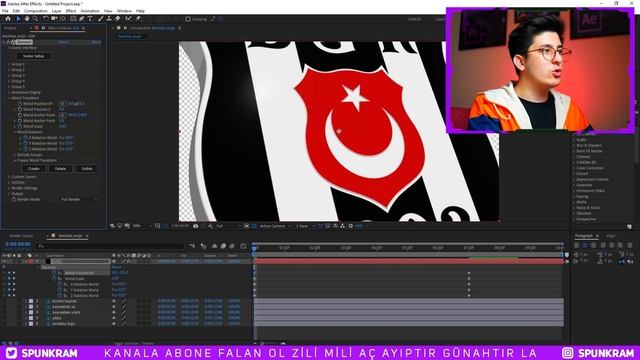This screenshot has height=360, width=640.
Task: Click Reset next to Element effect
Action: coord(64,42)
